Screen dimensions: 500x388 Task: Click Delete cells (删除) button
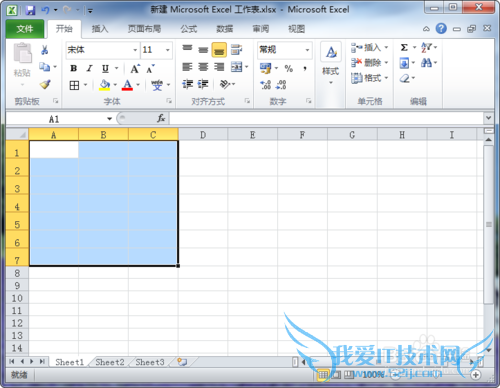(369, 63)
